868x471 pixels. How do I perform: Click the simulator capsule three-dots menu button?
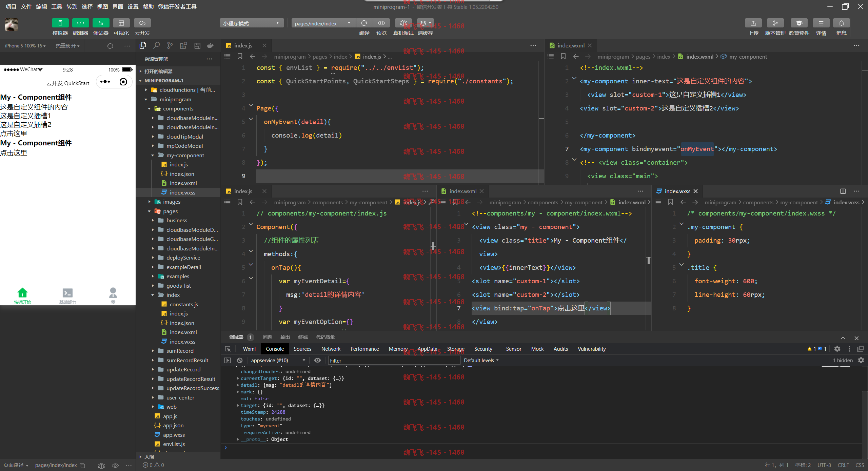105,82
